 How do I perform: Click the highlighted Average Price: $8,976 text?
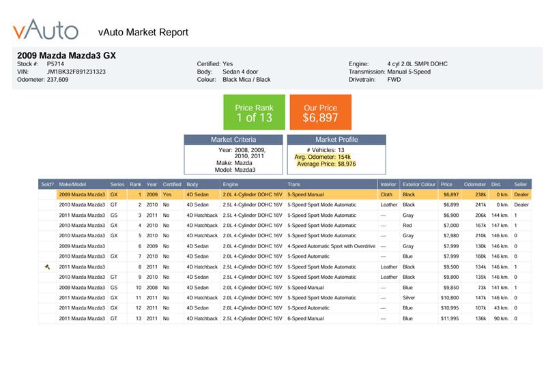(x=326, y=164)
